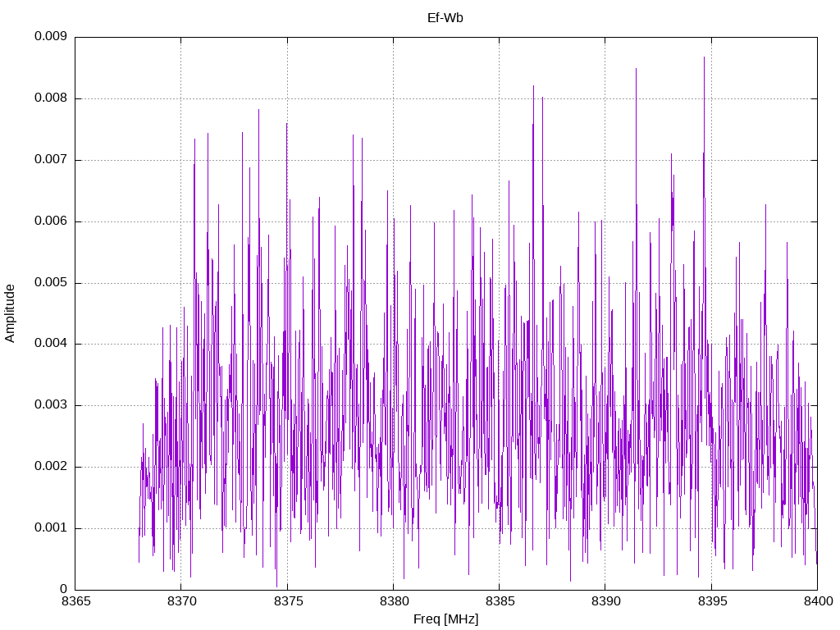Viewport: 840px width, 630px height.
Task: Click the y-axis tick label 0.005
Action: (51, 282)
